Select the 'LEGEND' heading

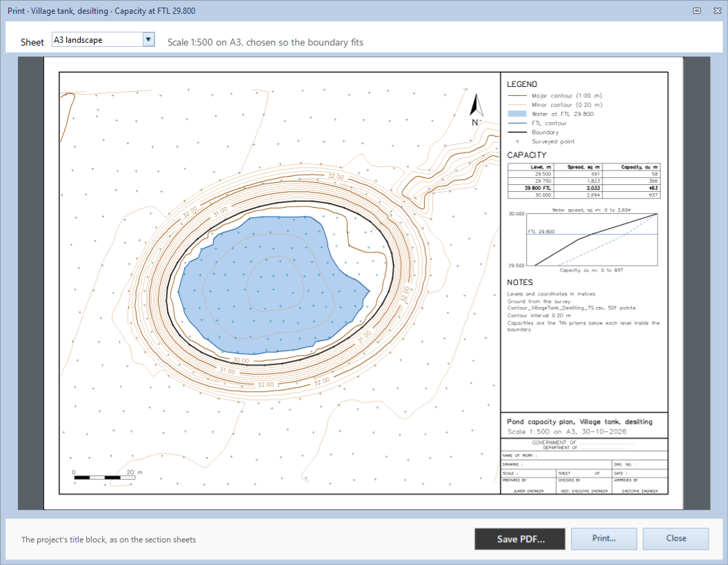522,84
